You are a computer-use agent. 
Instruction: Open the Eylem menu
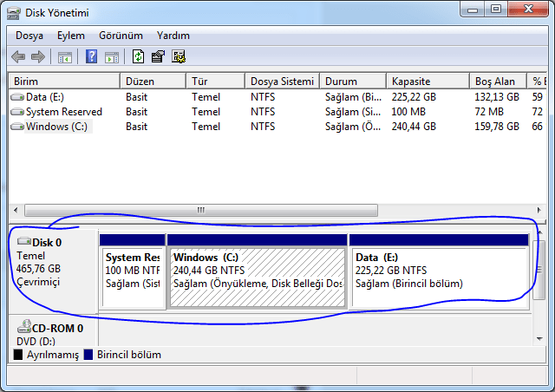pos(71,36)
